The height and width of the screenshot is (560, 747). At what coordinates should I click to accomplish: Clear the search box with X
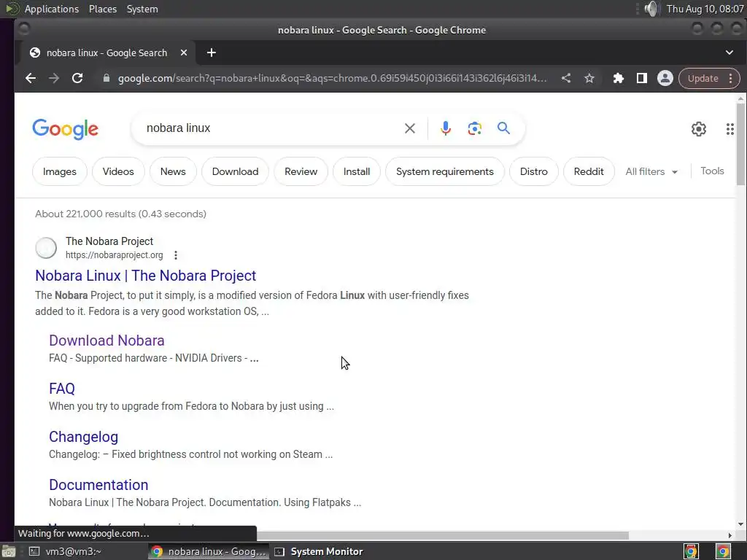tap(410, 128)
